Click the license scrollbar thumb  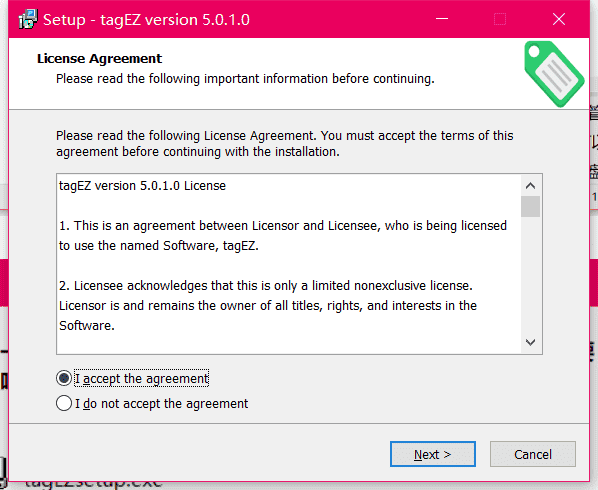pos(530,206)
